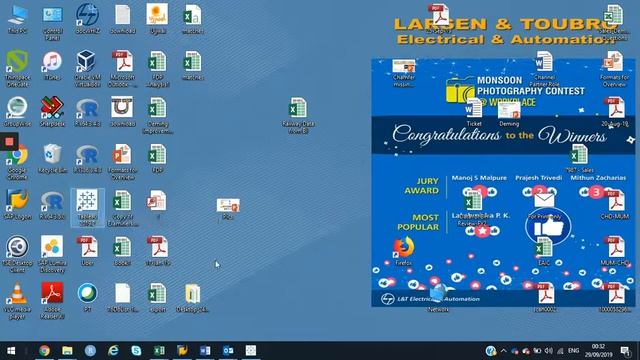This screenshot has height=360, width=640.
Task: Open the USB Desktop Client shortcut
Action: click(x=17, y=253)
